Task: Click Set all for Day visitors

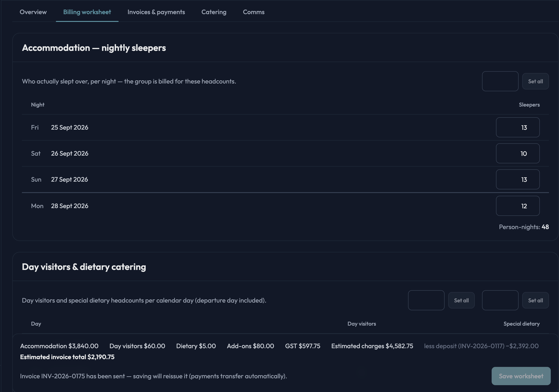Action: tap(461, 300)
